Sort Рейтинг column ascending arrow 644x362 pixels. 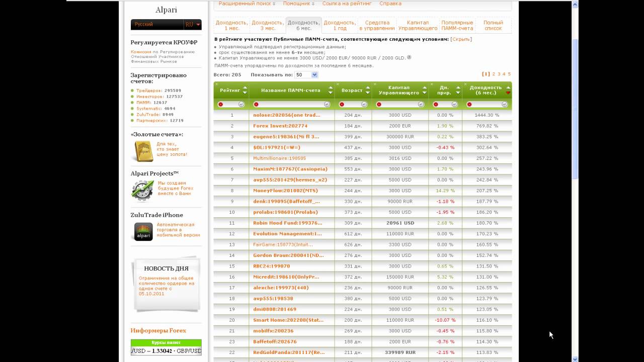245,88
